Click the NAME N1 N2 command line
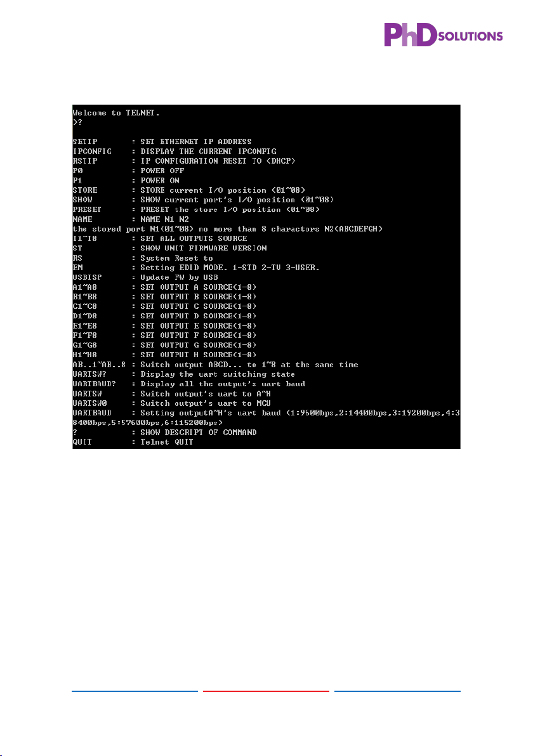The image size is (533, 756). (131, 219)
